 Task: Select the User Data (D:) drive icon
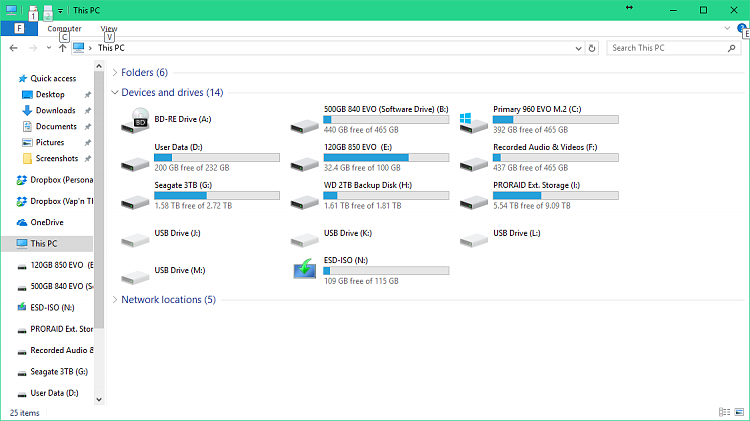coord(135,165)
